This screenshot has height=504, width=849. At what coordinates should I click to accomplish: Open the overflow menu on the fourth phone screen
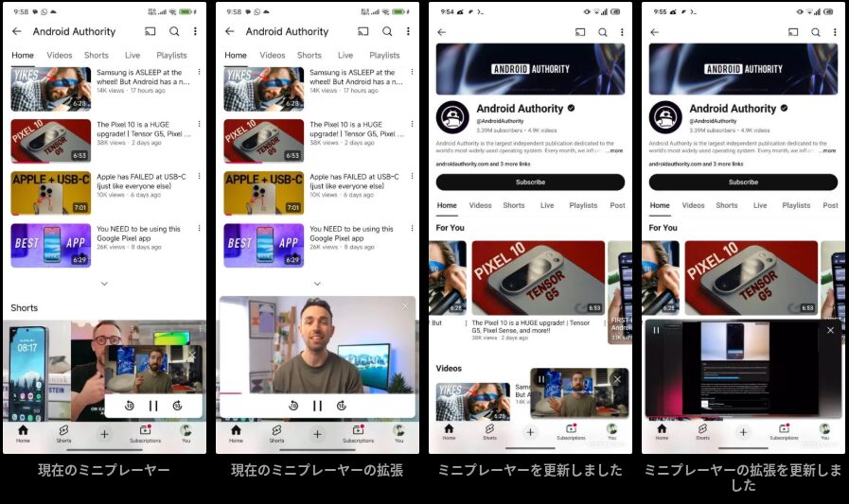[x=835, y=32]
